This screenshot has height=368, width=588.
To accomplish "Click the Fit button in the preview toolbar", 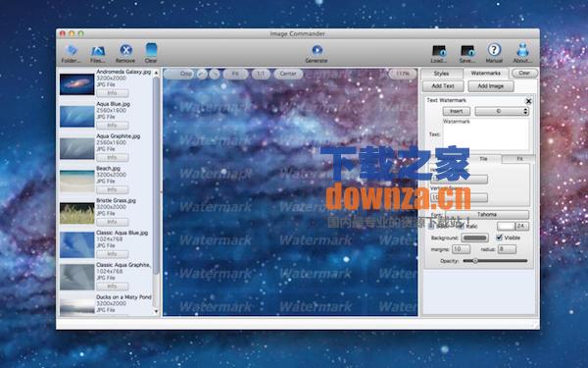I will click(x=235, y=74).
